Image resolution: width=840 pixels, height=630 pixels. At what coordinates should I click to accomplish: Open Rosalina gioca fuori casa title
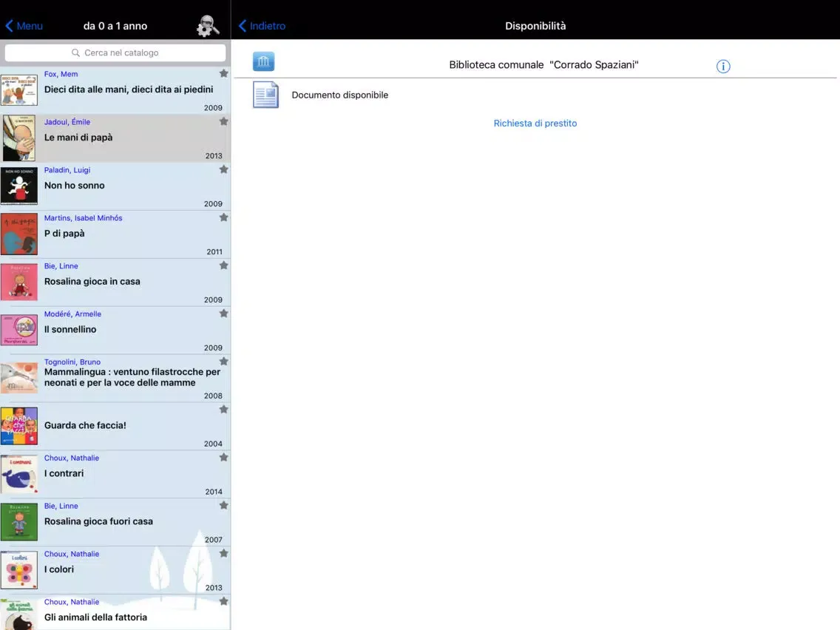pos(98,521)
